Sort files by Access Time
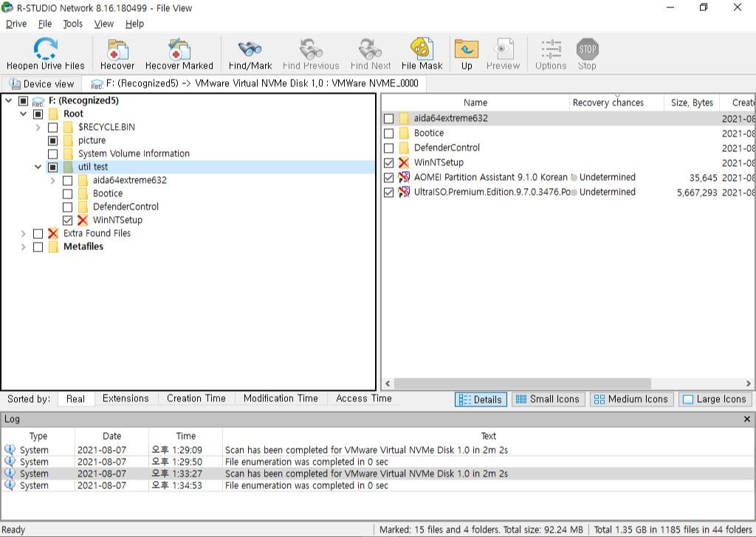Image resolution: width=756 pixels, height=537 pixels. point(363,398)
